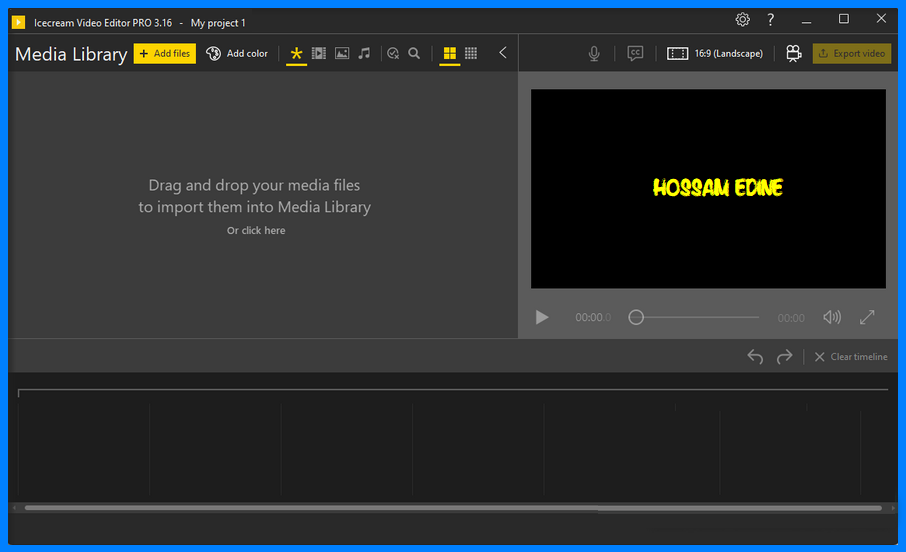The width and height of the screenshot is (906, 552).
Task: Click the Icecream Video Editor app logo
Action: click(x=18, y=23)
